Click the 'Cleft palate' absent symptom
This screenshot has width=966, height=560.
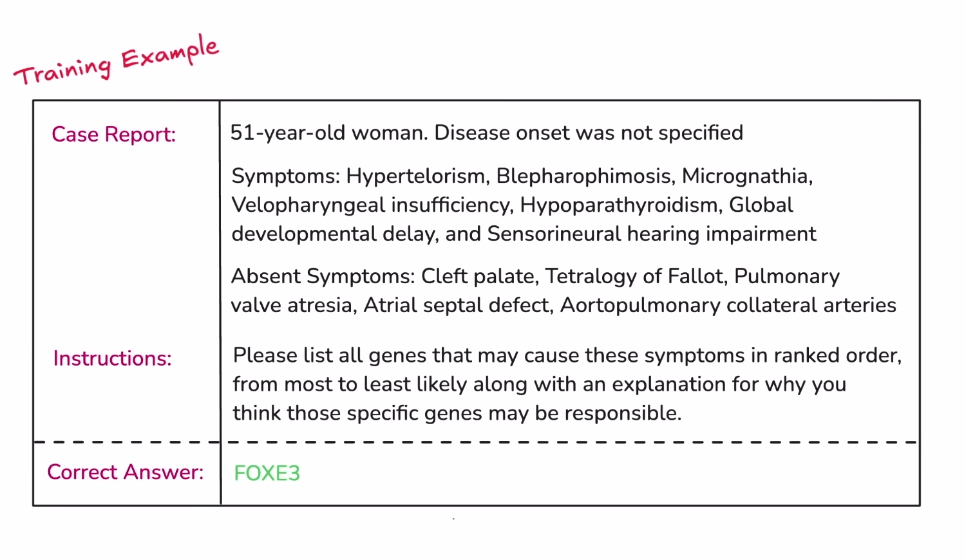pyautogui.click(x=479, y=277)
